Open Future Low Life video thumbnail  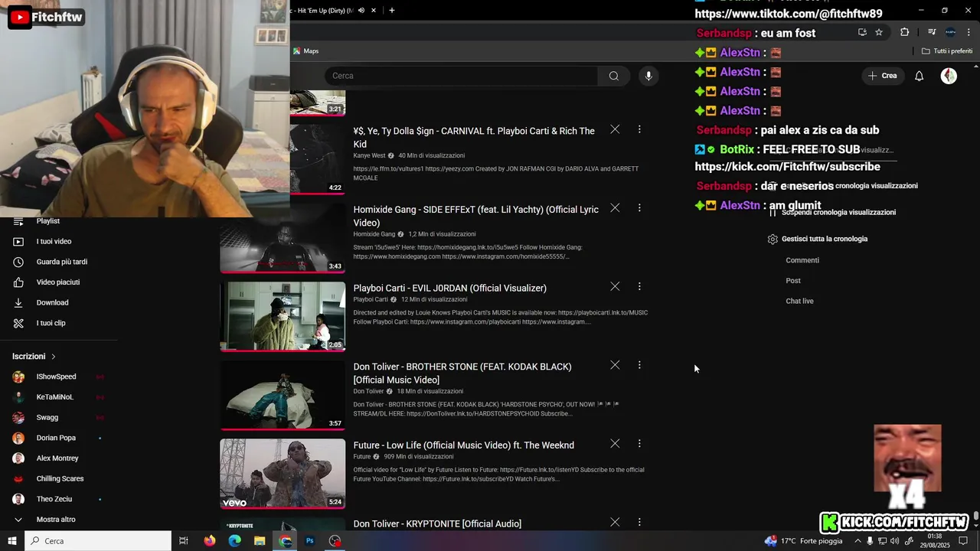point(283,474)
